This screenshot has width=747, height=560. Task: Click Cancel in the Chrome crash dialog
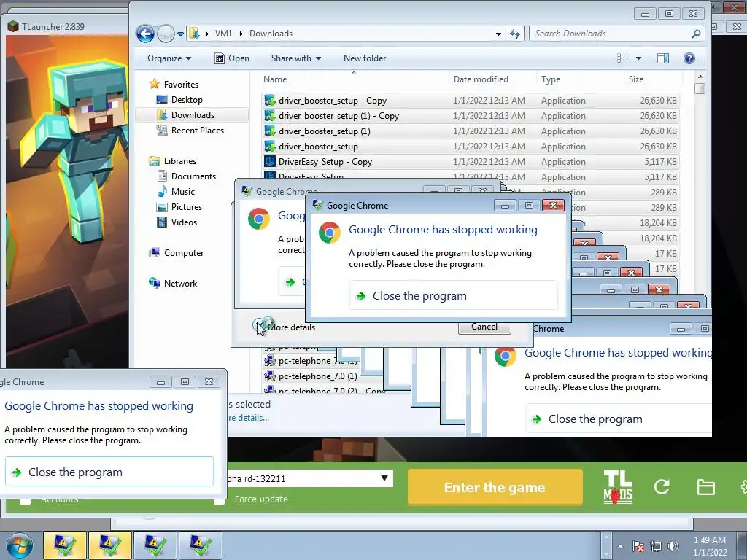484,327
